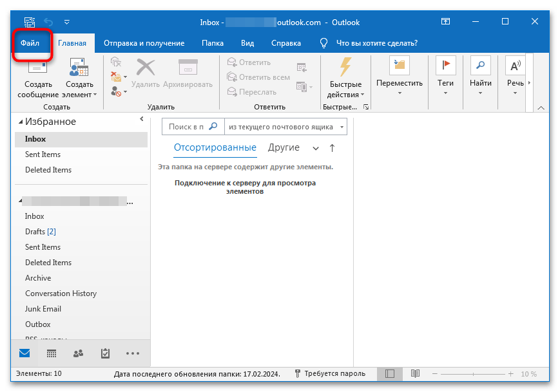Switch to People view icon
This screenshot has height=392, width=560.
point(78,353)
